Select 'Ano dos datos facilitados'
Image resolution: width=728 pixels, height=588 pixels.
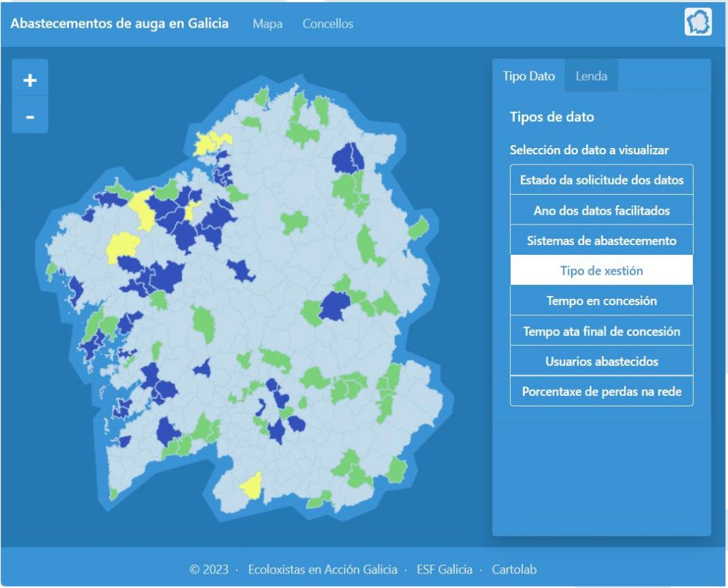coord(601,209)
